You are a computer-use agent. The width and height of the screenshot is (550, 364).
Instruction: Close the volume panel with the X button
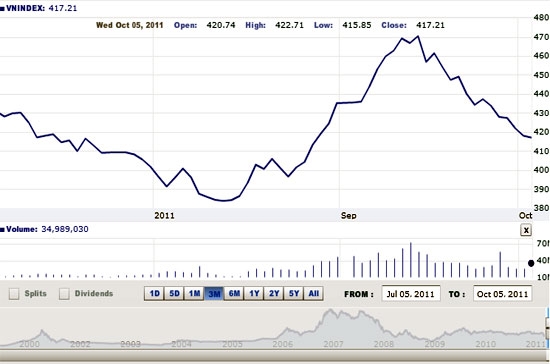tap(526, 230)
